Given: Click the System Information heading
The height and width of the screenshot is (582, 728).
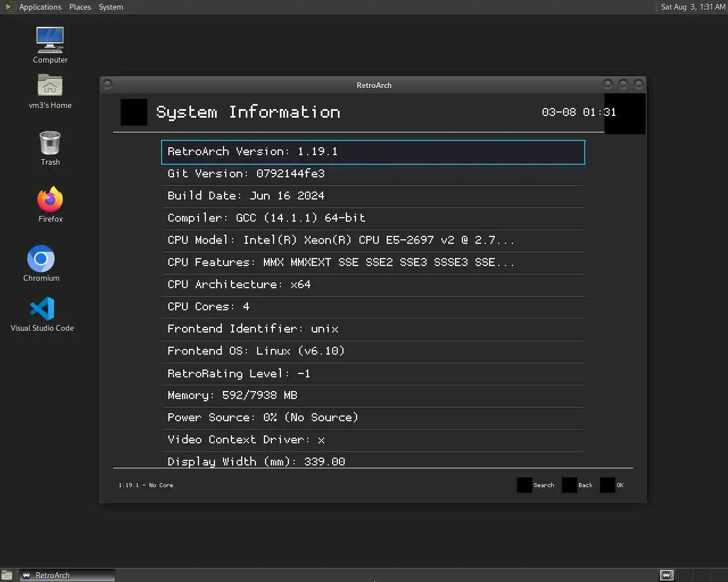Looking at the screenshot, I should (x=248, y=112).
